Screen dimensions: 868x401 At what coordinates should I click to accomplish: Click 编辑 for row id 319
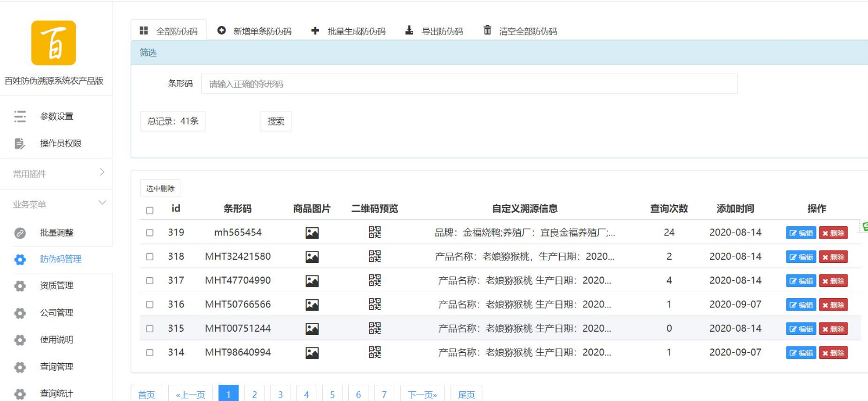pyautogui.click(x=801, y=233)
